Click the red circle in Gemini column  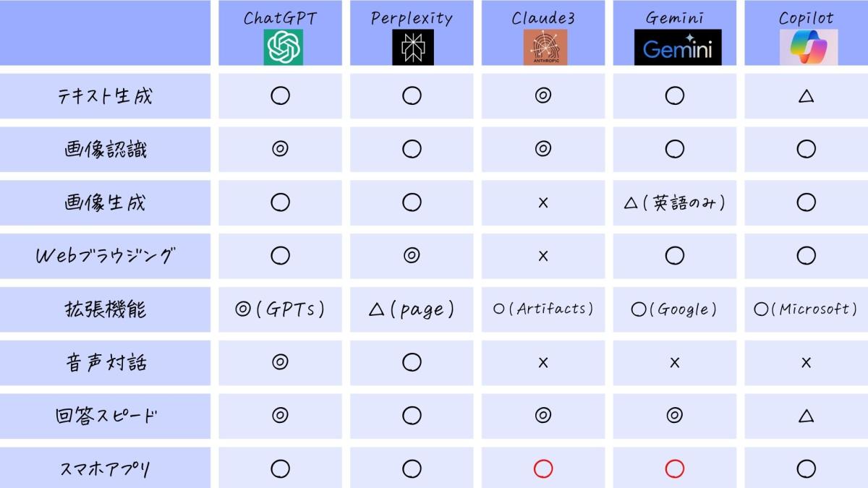click(674, 468)
